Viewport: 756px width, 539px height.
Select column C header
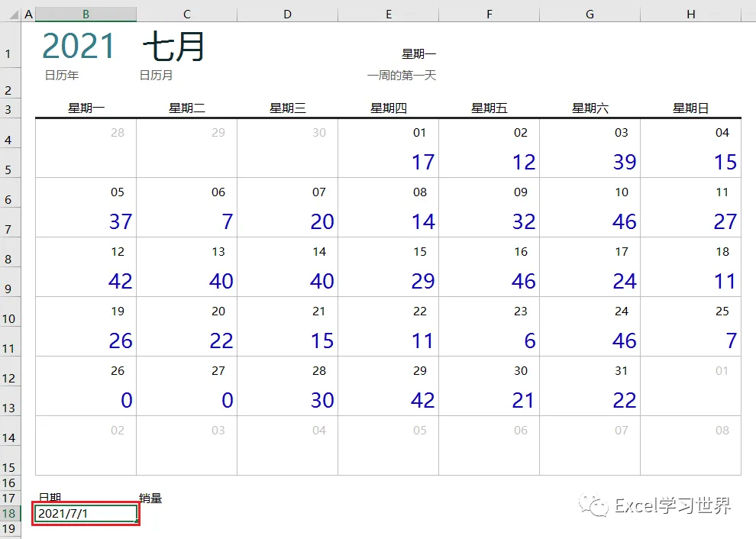coord(187,15)
